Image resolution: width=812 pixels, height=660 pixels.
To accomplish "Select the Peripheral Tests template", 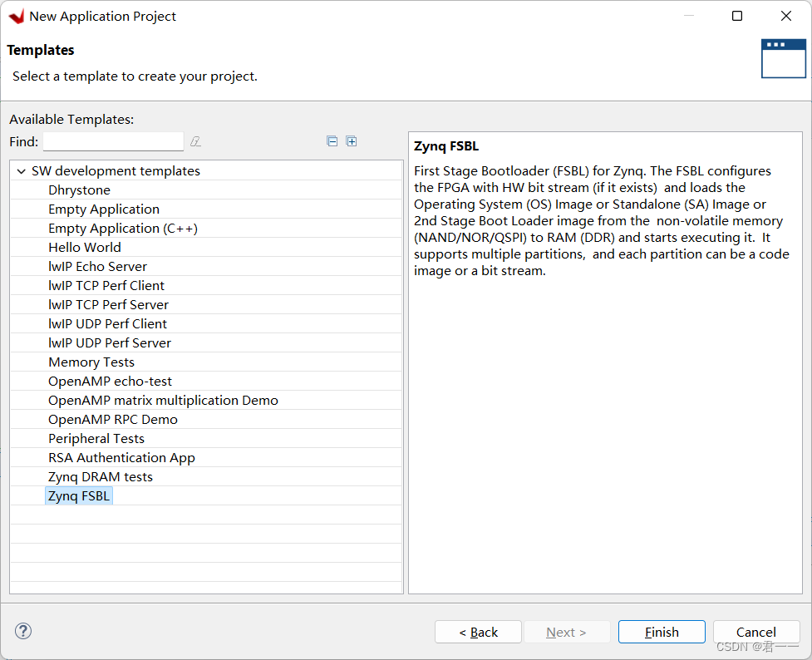I will click(x=97, y=440).
